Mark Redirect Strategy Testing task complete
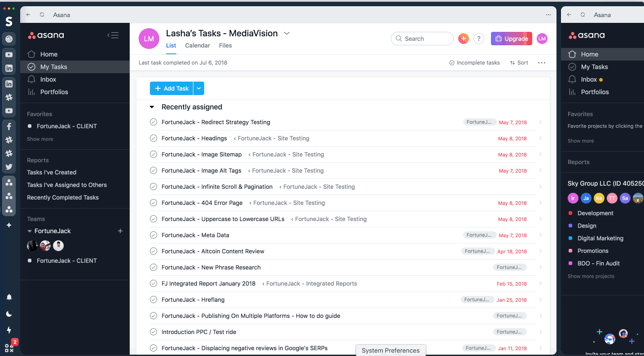The width and height of the screenshot is (644, 356). (153, 122)
